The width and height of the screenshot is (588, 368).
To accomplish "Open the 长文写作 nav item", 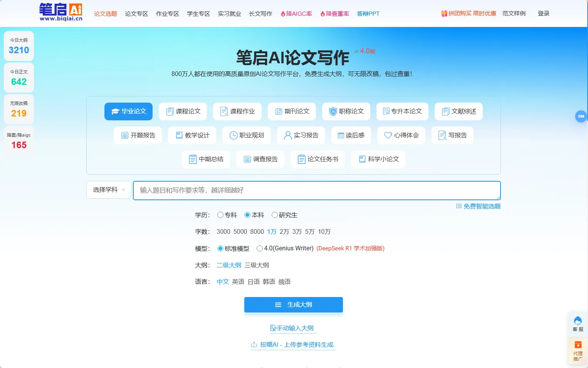I will coord(260,14).
